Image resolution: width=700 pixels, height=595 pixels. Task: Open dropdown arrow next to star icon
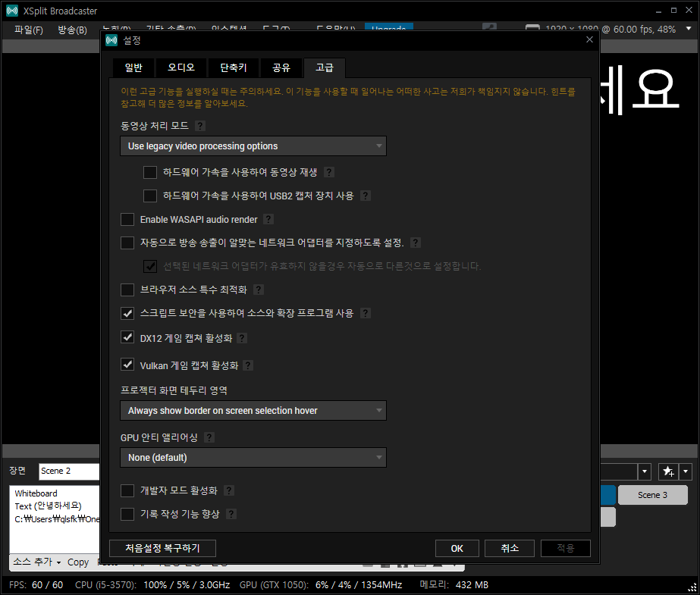point(686,471)
